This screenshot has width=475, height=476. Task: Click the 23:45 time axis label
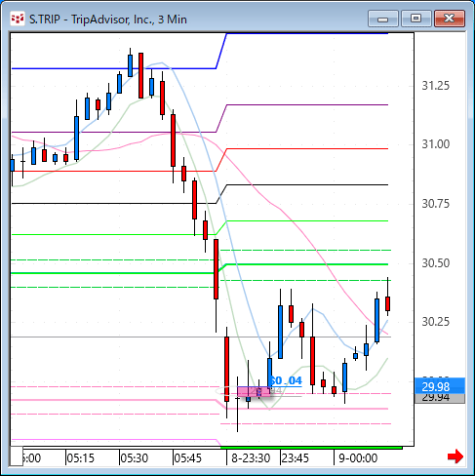click(x=296, y=458)
